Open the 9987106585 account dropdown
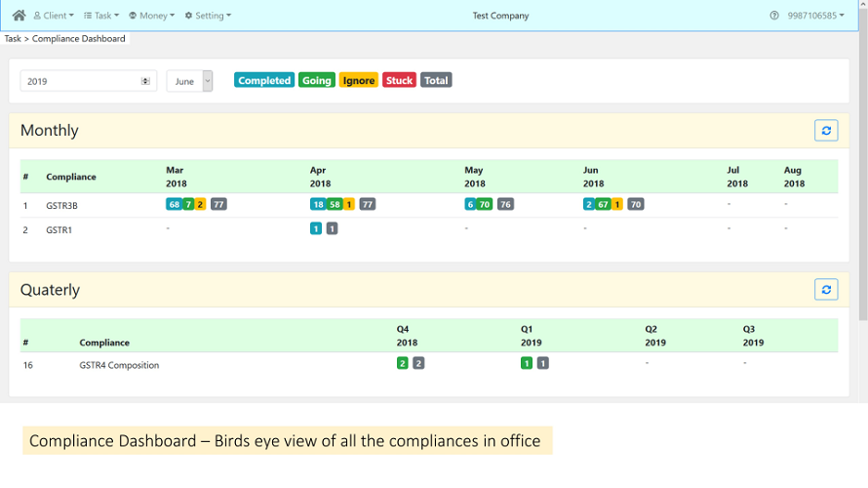The width and height of the screenshot is (868, 488). click(x=815, y=16)
